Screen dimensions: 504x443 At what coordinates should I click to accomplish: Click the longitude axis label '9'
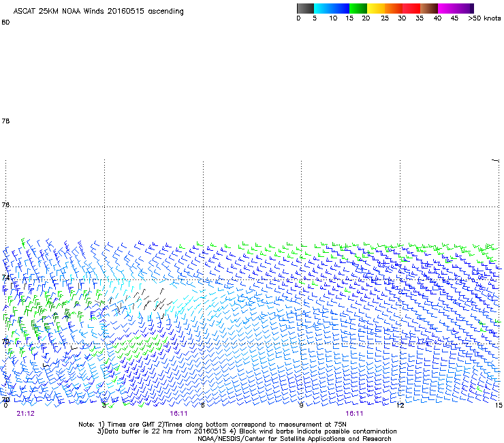pyautogui.click(x=301, y=405)
